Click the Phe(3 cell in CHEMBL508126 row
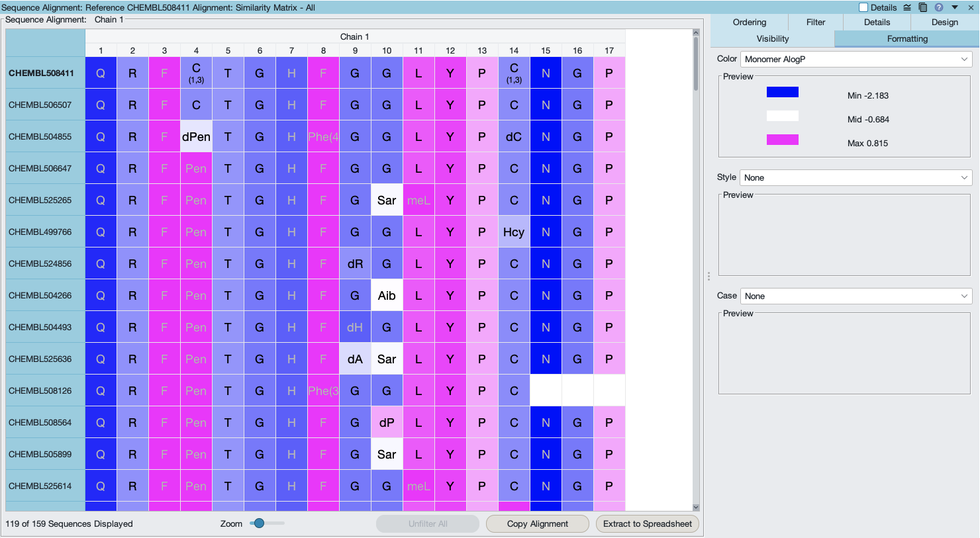980x538 pixels. (x=323, y=390)
